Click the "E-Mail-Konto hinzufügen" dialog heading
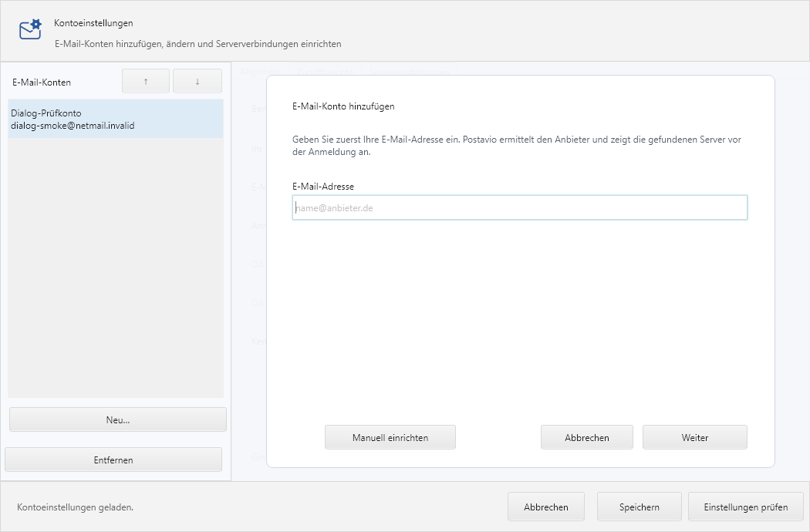 pos(343,106)
